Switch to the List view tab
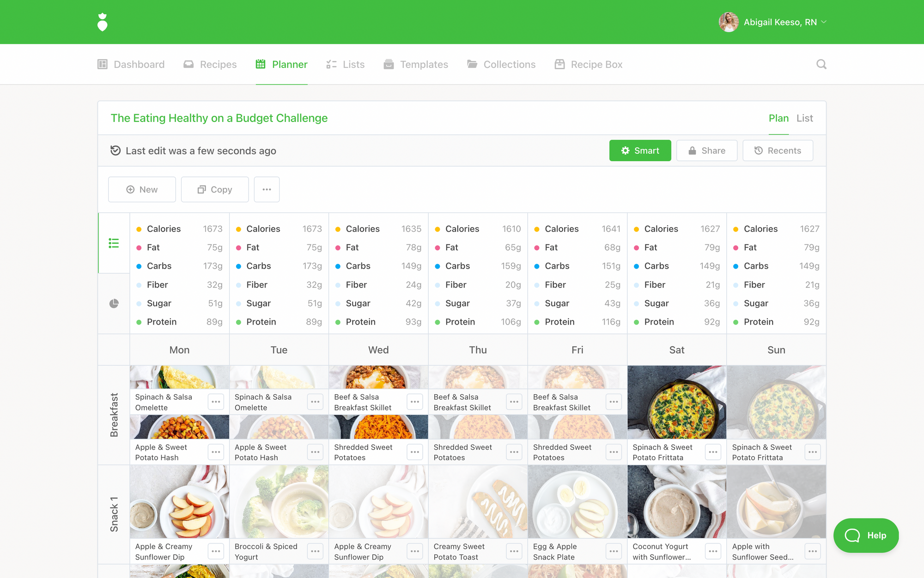The image size is (924, 578). tap(804, 118)
